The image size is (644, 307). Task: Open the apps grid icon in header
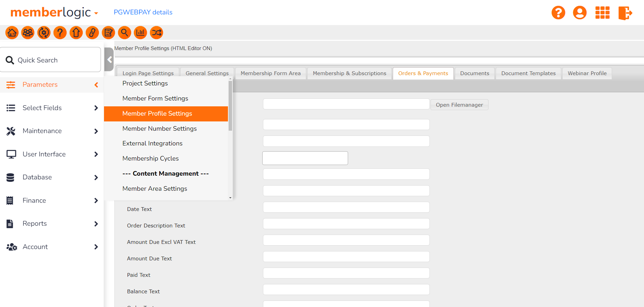[602, 13]
